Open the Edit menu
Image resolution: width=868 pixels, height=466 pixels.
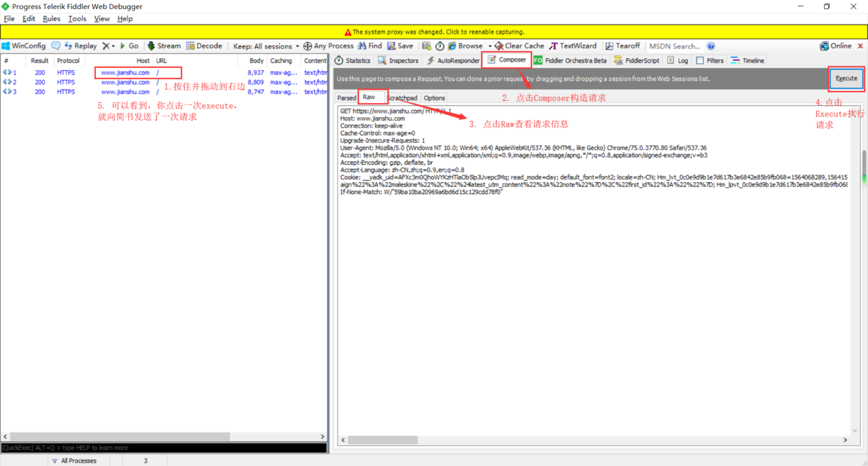coord(29,19)
